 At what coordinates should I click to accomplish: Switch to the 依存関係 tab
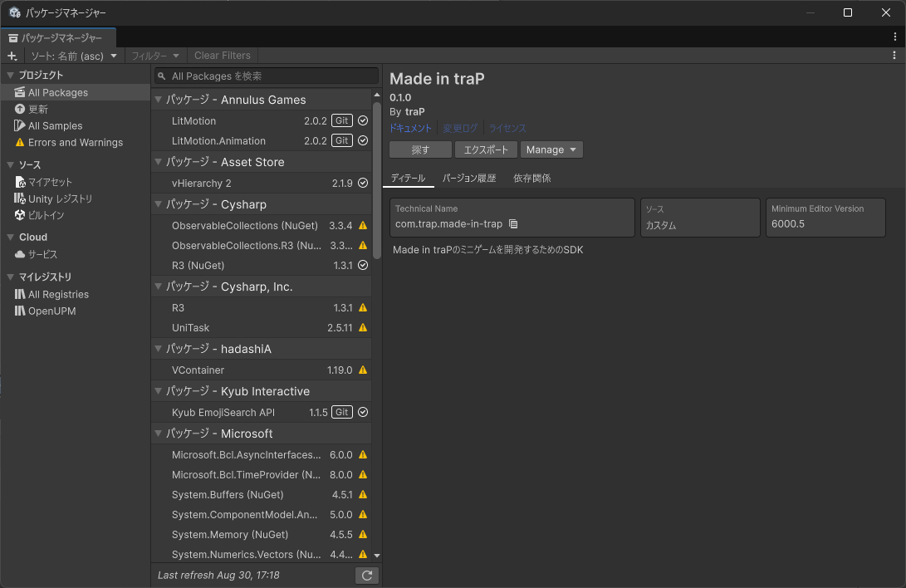[x=532, y=178]
